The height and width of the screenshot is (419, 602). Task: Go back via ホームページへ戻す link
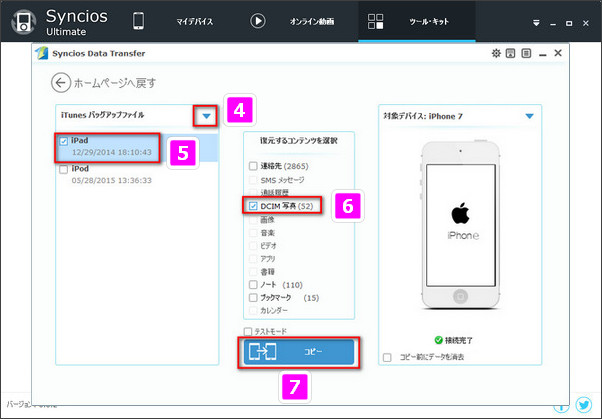pos(115,83)
